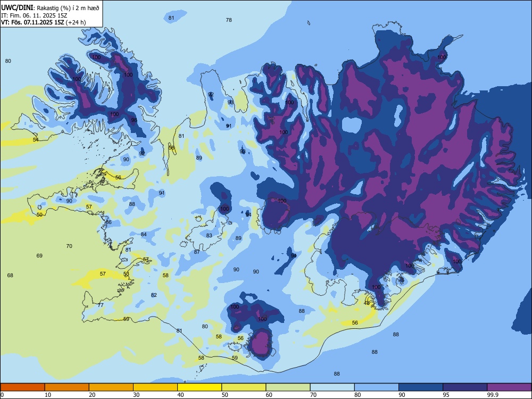
Task: Click the '99.9' legend tick label
Action: tap(492, 395)
